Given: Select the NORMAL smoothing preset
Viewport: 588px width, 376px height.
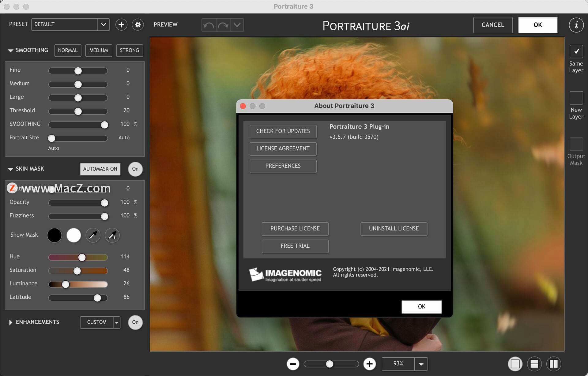Looking at the screenshot, I should pyautogui.click(x=68, y=51).
